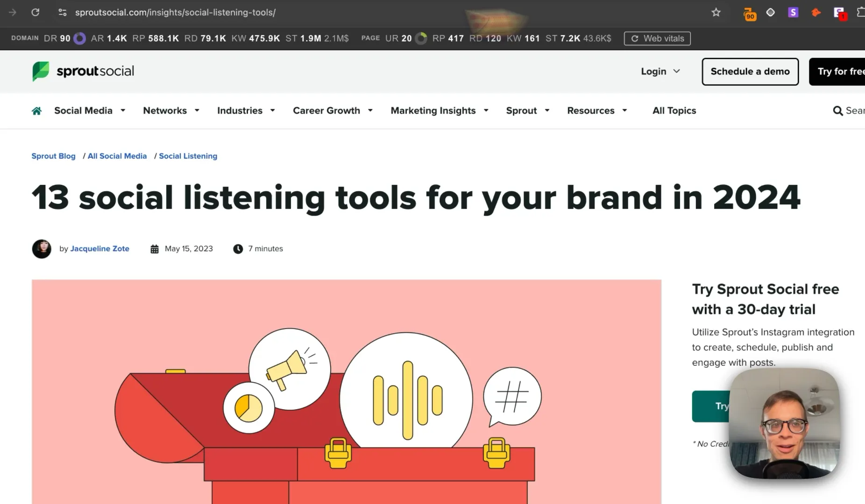Expand the Login dropdown

pos(660,71)
